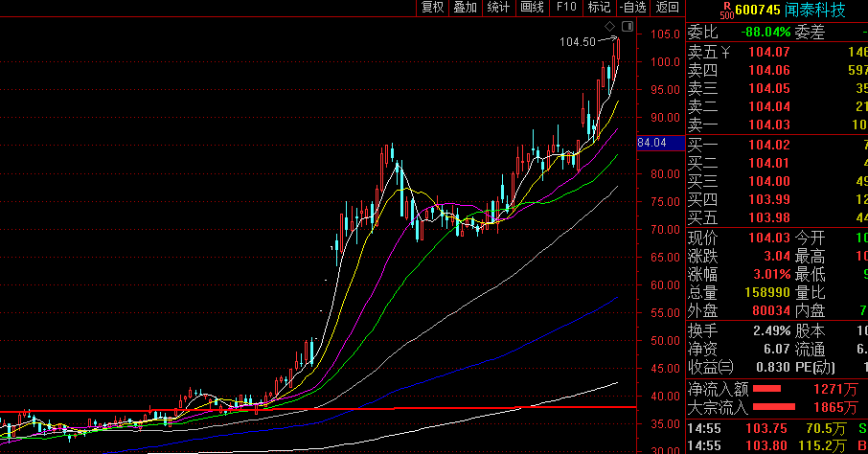
Task: Select the 卖二 price 104.04
Action: [x=769, y=107]
